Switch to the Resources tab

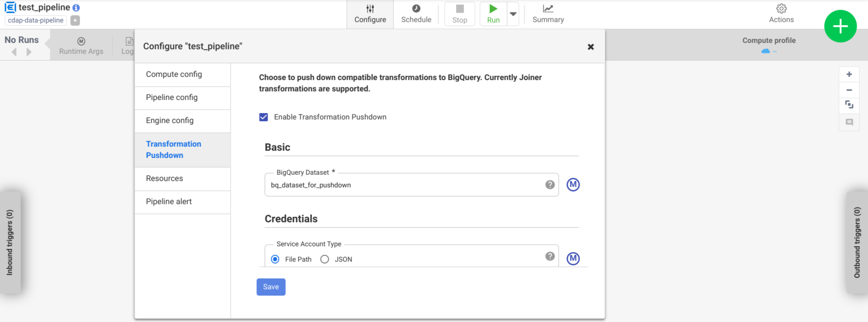[163, 178]
